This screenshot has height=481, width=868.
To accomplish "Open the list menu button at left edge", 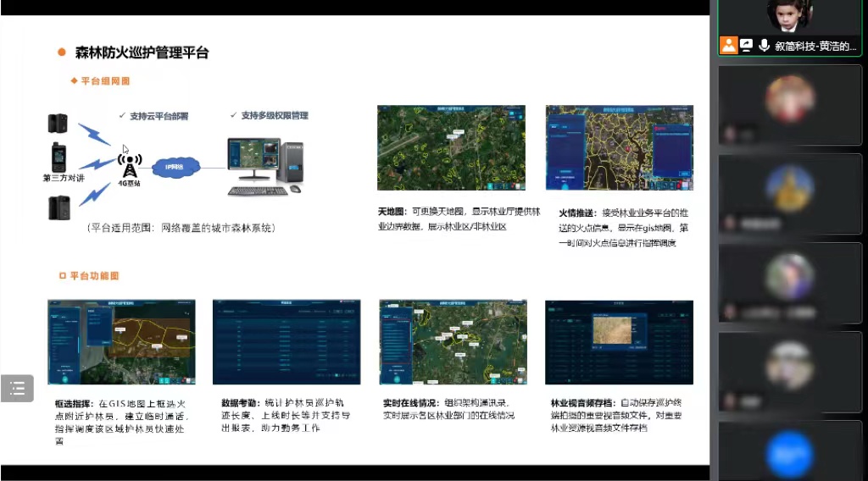I will click(17, 389).
